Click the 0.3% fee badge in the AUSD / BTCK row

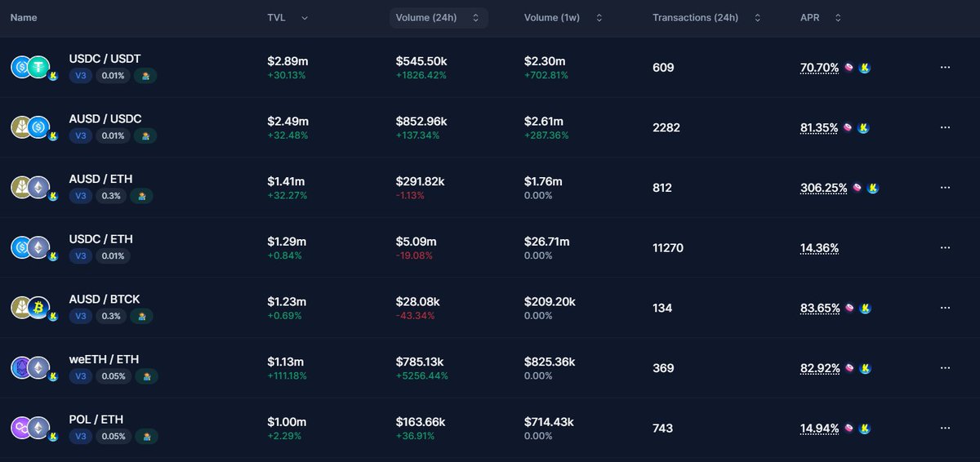point(111,316)
